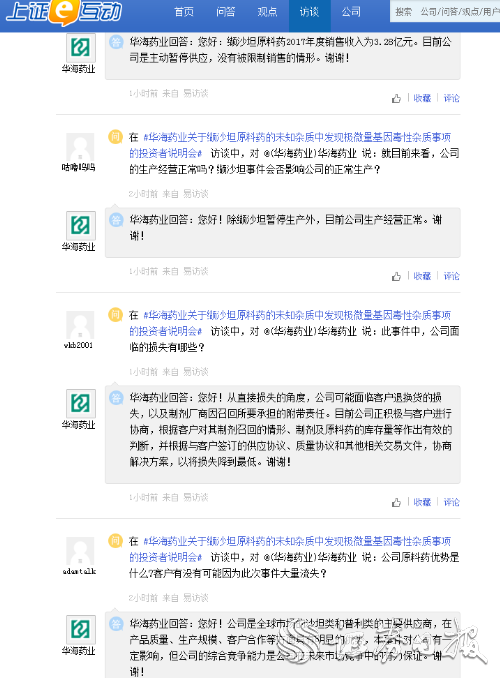The width and height of the screenshot is (500, 678).
Task: Open vkb2001 user avatar
Action: (80, 325)
